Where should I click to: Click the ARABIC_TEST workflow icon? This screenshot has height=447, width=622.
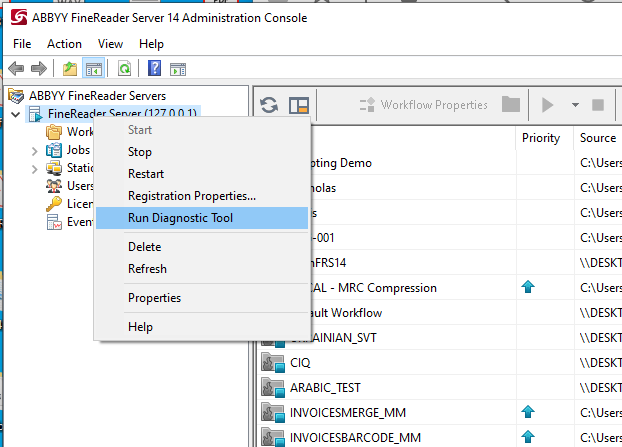point(273,388)
